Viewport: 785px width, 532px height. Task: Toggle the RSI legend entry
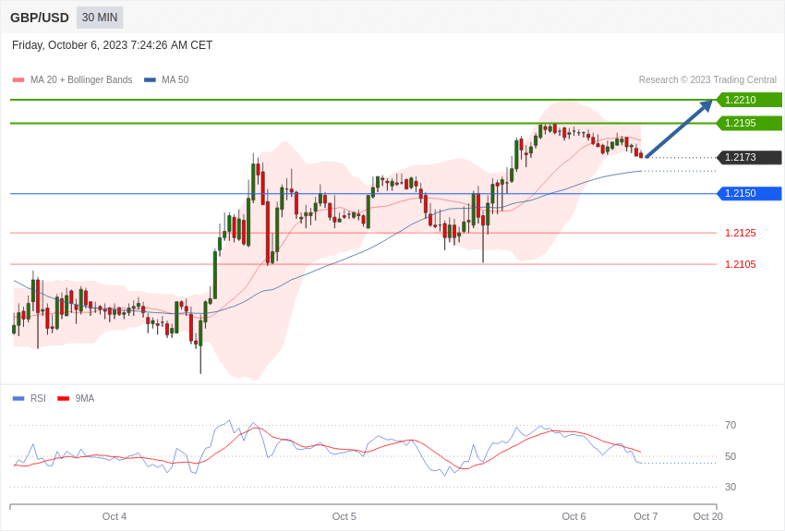tap(29, 398)
